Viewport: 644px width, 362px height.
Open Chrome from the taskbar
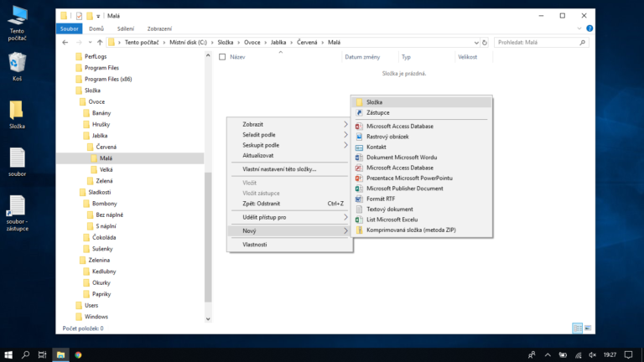tap(78, 354)
